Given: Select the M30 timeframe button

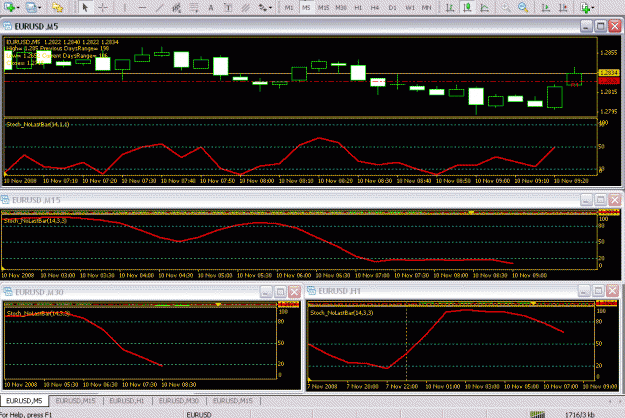Looking at the screenshot, I should coord(341,7).
